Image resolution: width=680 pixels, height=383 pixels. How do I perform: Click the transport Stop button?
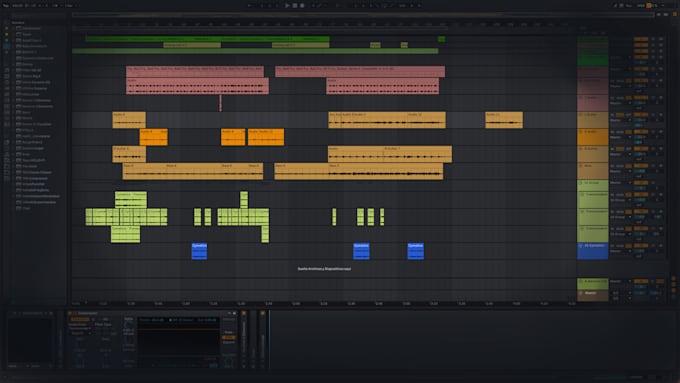pos(294,6)
